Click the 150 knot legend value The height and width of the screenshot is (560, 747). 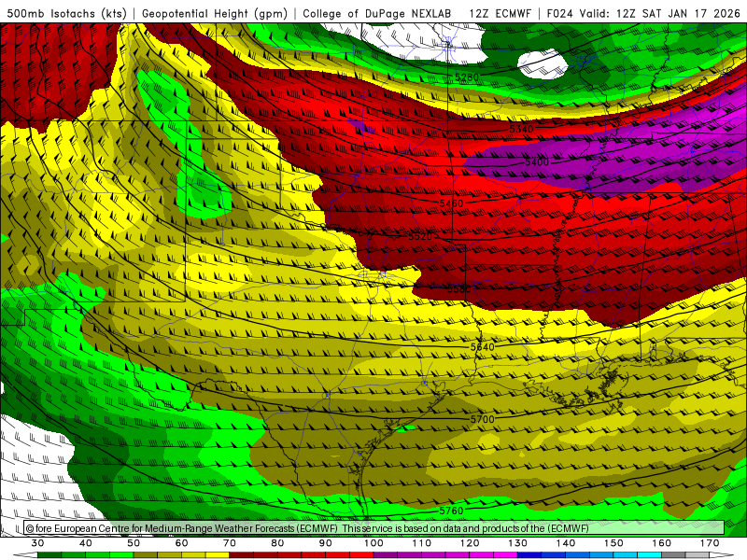[x=613, y=543]
